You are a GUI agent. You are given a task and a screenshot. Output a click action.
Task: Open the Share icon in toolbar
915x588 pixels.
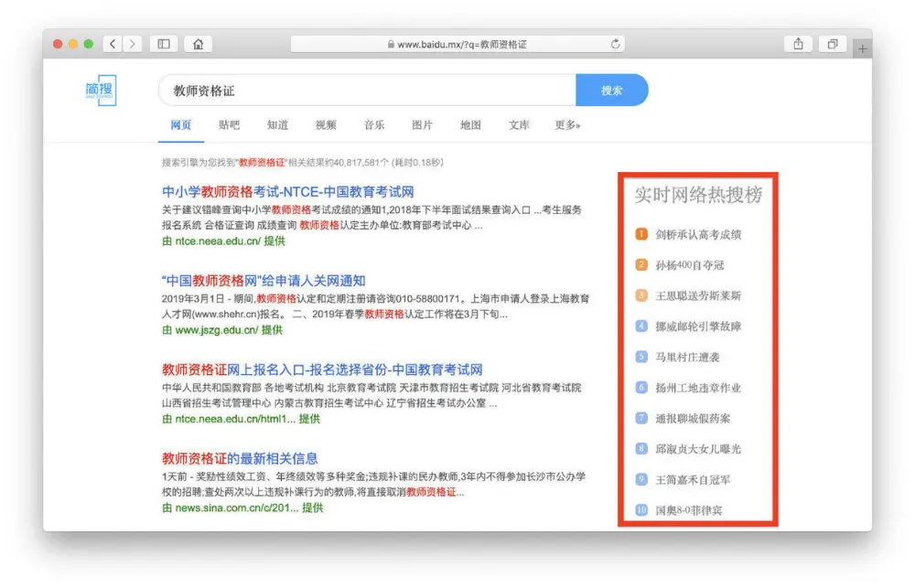pos(798,44)
